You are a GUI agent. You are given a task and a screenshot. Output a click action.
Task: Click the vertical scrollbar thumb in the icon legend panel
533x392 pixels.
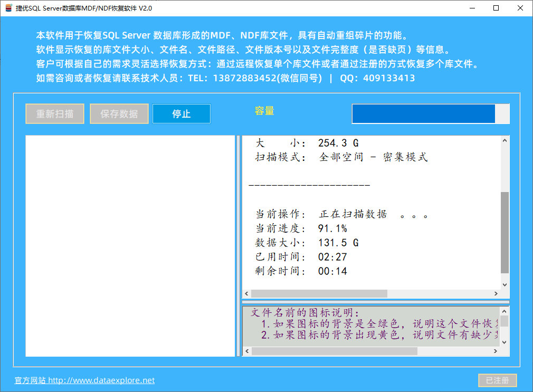point(505,321)
